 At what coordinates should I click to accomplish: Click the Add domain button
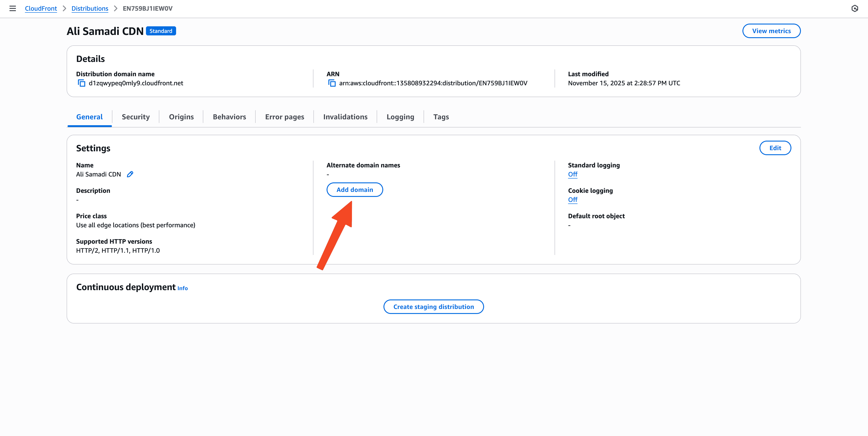point(354,190)
